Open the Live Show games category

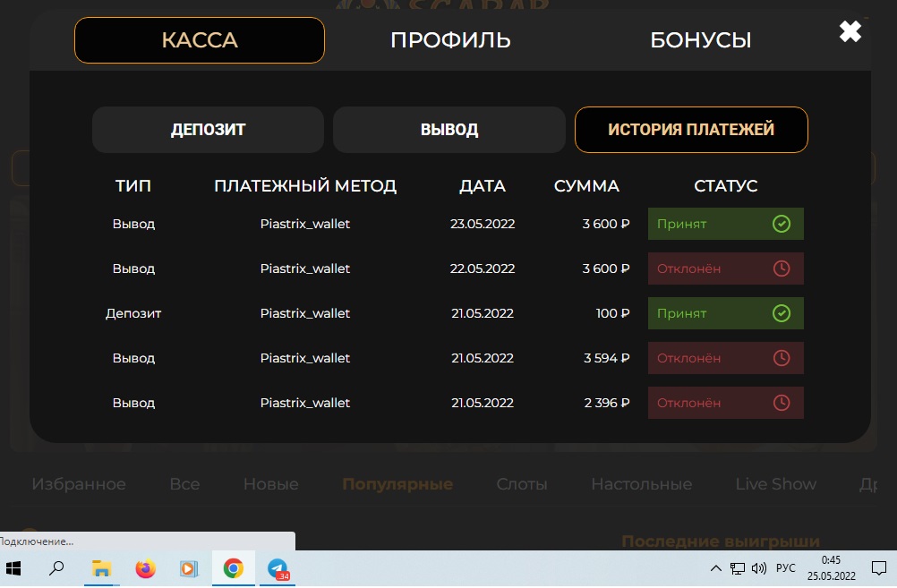pos(776,484)
